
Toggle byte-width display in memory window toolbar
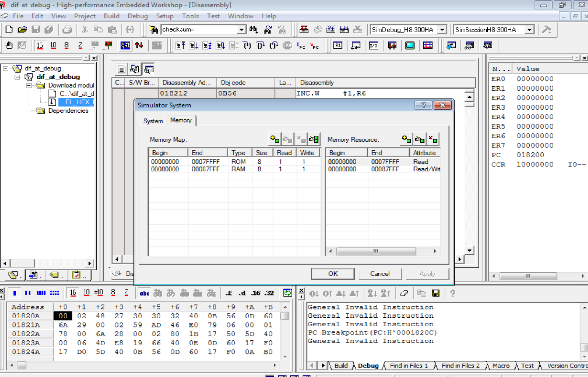pyautogui.click(x=15, y=293)
